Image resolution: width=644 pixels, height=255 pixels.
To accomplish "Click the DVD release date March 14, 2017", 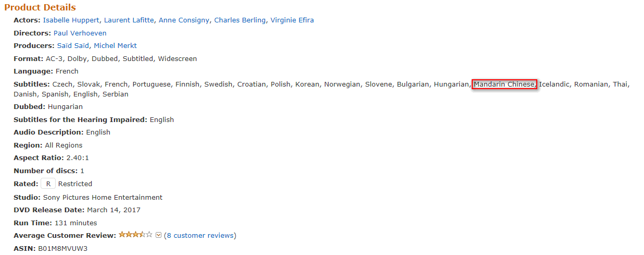I will [x=113, y=210].
